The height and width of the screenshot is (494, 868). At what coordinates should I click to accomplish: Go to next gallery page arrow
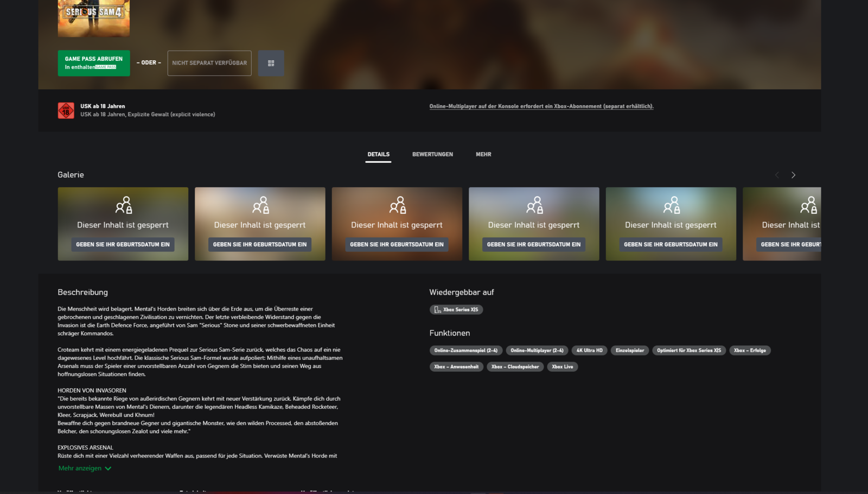pyautogui.click(x=793, y=175)
